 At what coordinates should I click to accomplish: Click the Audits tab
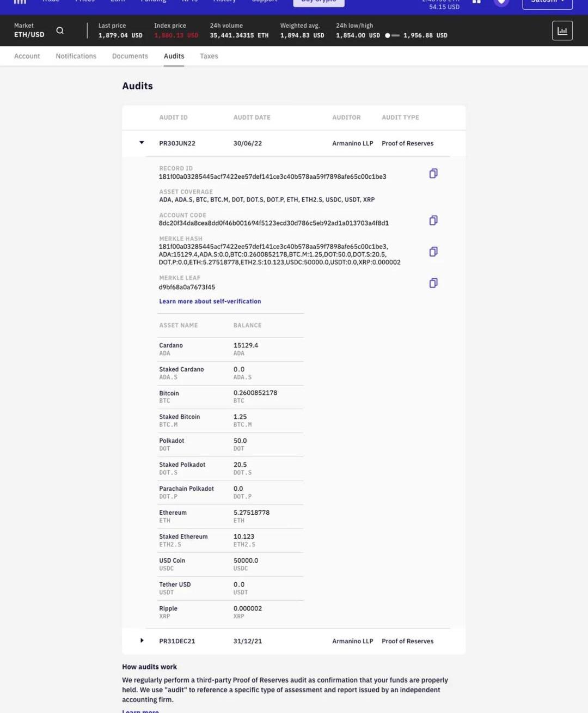click(174, 56)
